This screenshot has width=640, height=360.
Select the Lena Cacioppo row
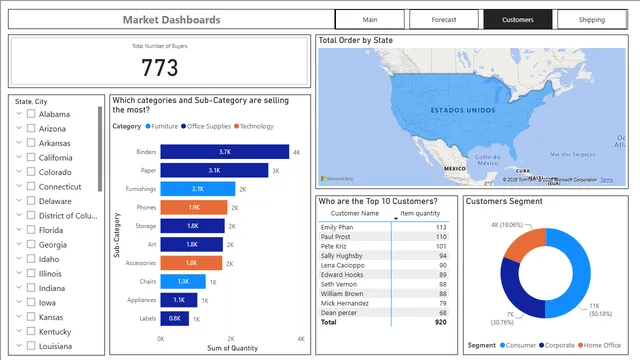click(384, 265)
